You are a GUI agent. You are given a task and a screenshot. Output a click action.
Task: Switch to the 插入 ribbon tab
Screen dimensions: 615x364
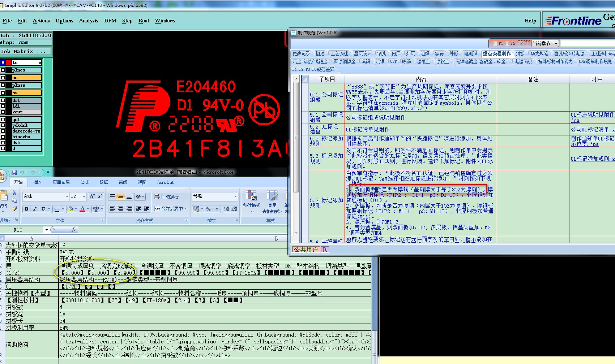point(38,182)
